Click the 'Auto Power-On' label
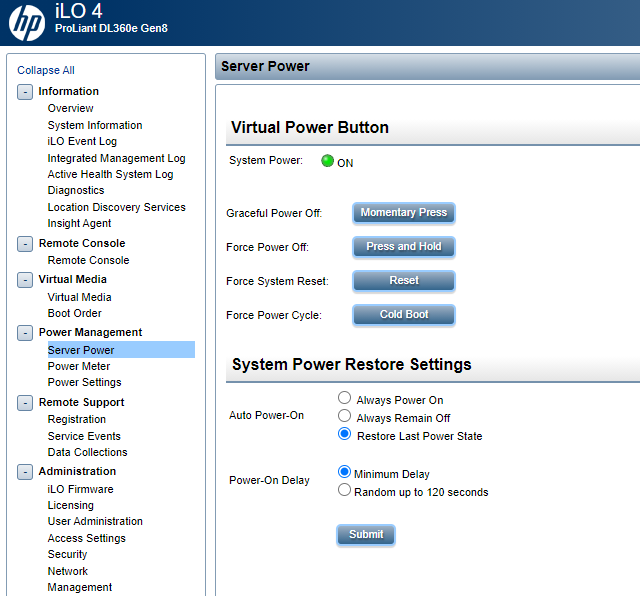The width and height of the screenshot is (640, 596). (x=267, y=415)
